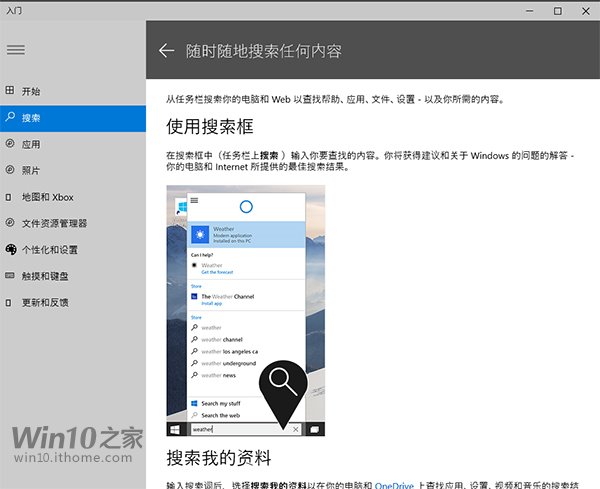Maximize the 入门 window
Image resolution: width=600 pixels, height=489 pixels.
point(557,10)
